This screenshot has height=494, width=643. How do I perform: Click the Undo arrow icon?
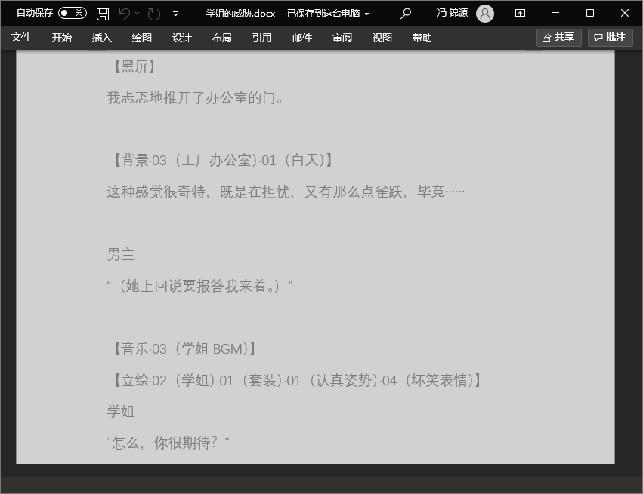click(x=124, y=14)
